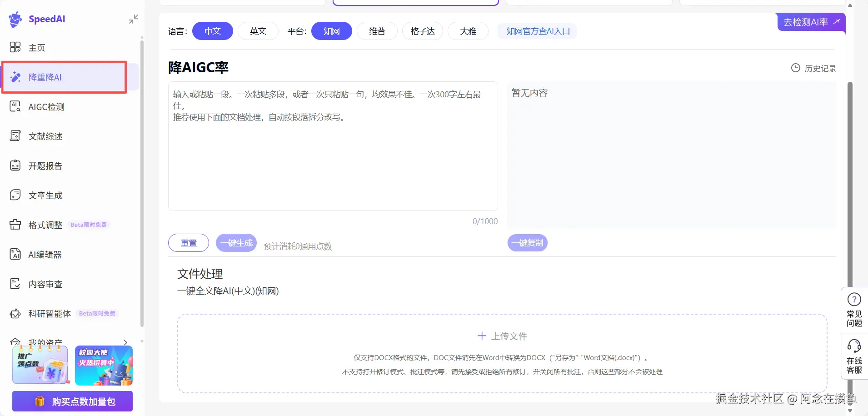The image size is (868, 416).
Task: Click the 科研智能体 robot icon
Action: [15, 313]
